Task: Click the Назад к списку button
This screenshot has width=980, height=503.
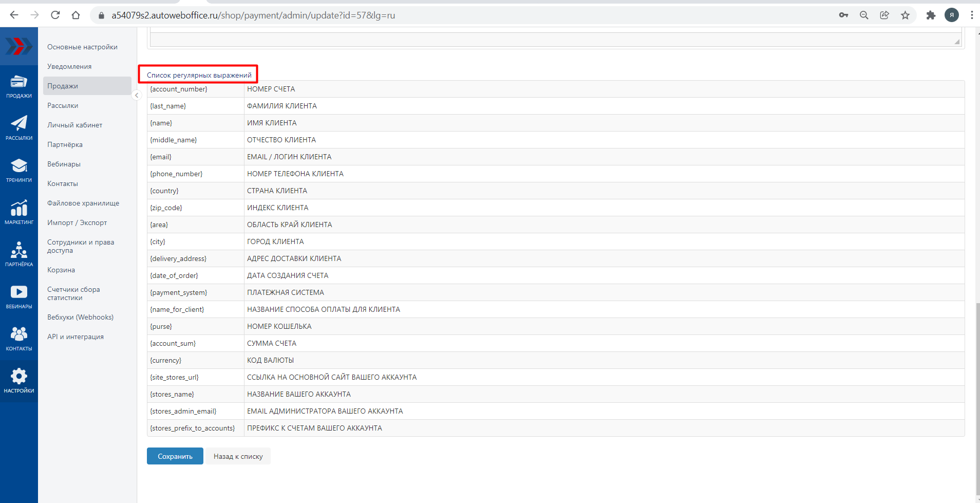Action: 238,456
